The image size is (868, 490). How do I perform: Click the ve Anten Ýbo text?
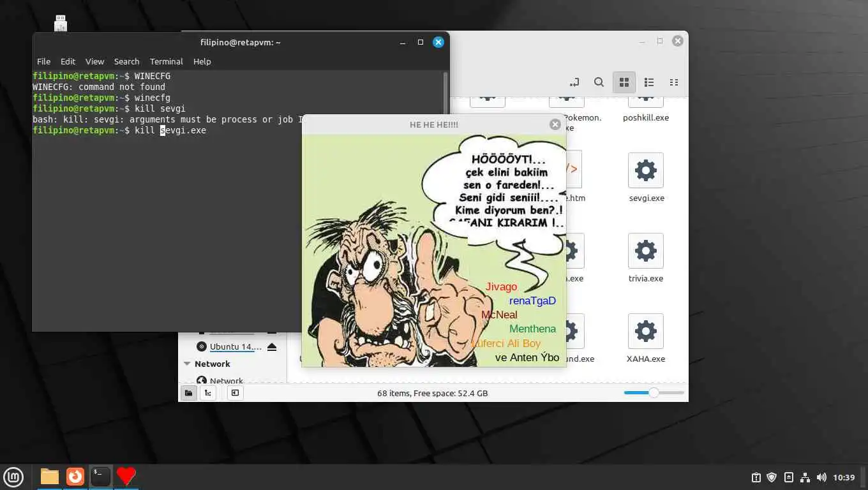[x=527, y=357]
